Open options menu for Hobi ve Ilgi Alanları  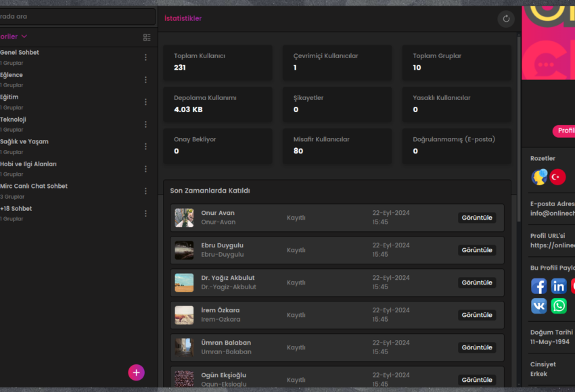click(145, 169)
